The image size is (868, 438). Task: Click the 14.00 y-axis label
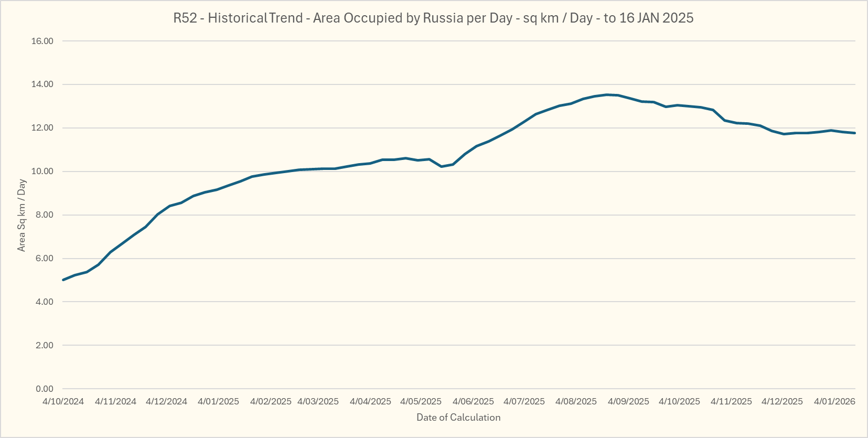pyautogui.click(x=42, y=84)
